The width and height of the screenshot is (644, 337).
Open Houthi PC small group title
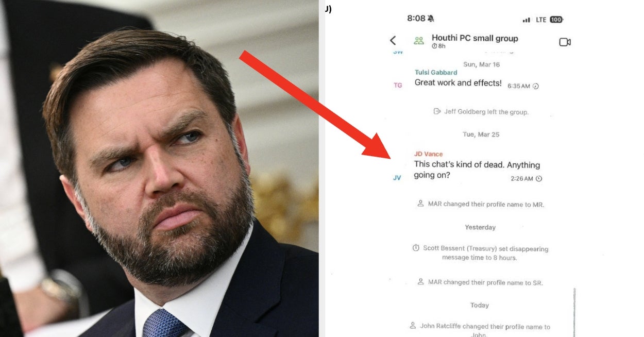[x=474, y=38]
